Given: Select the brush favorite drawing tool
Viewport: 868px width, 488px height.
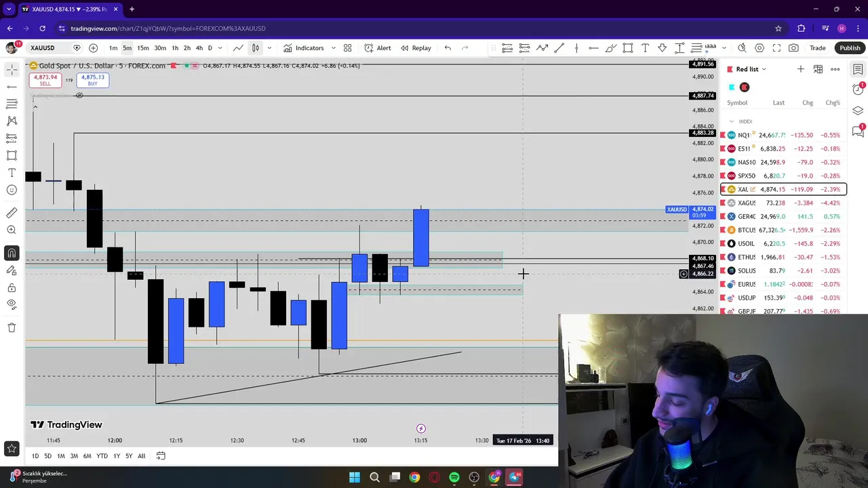Looking at the screenshot, I should [611, 48].
